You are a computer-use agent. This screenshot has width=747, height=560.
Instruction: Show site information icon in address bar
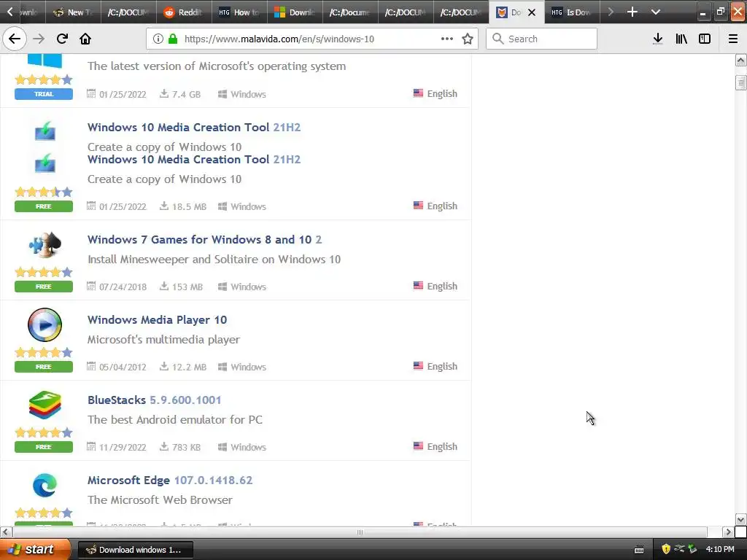coord(158,39)
